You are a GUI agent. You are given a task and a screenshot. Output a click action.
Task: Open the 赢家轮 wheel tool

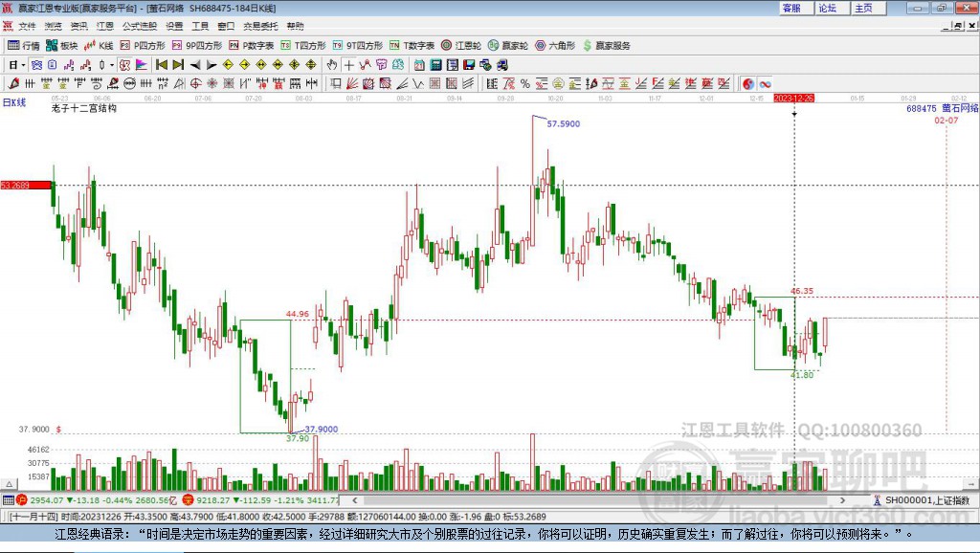pos(508,46)
